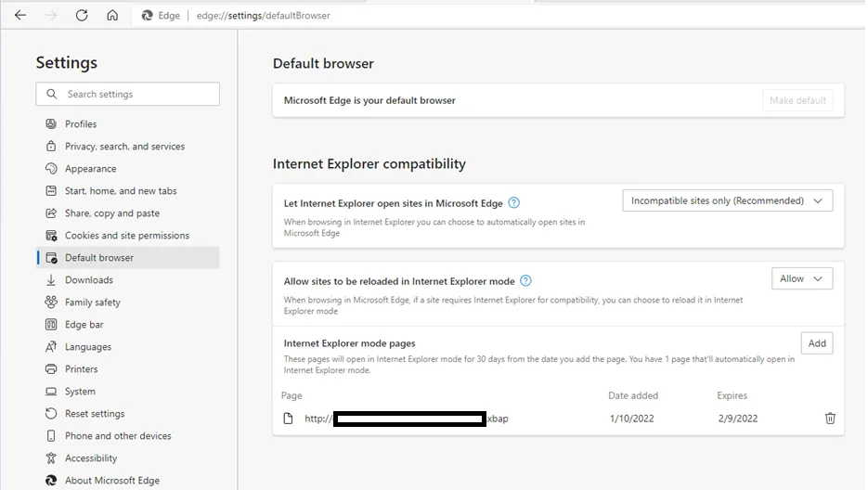This screenshot has width=868, height=490.
Task: Click the Expires column header
Action: 732,395
